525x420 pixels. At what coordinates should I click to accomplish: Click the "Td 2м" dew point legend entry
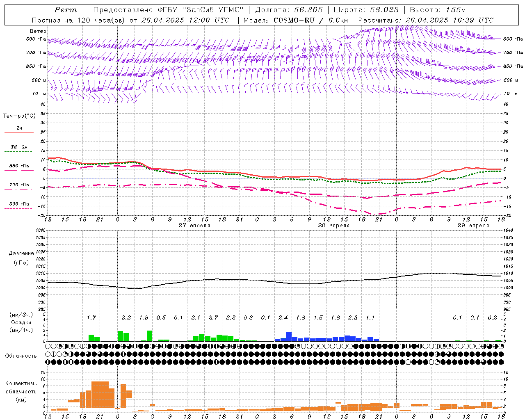(19, 147)
